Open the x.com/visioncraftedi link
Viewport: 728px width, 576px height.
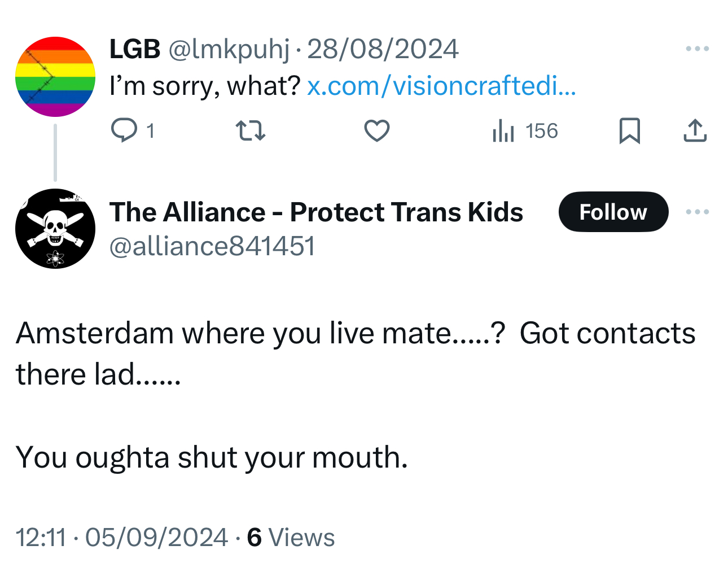tap(441, 86)
